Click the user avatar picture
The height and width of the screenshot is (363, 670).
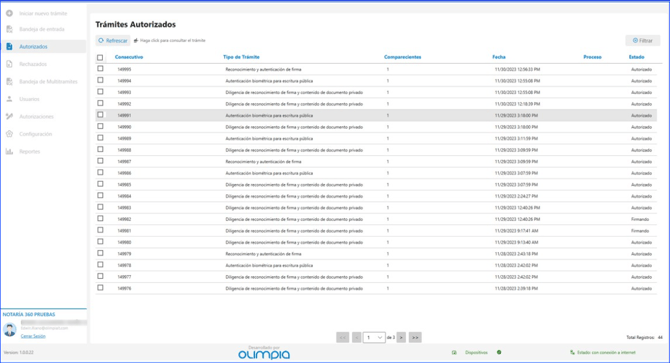tap(10, 329)
